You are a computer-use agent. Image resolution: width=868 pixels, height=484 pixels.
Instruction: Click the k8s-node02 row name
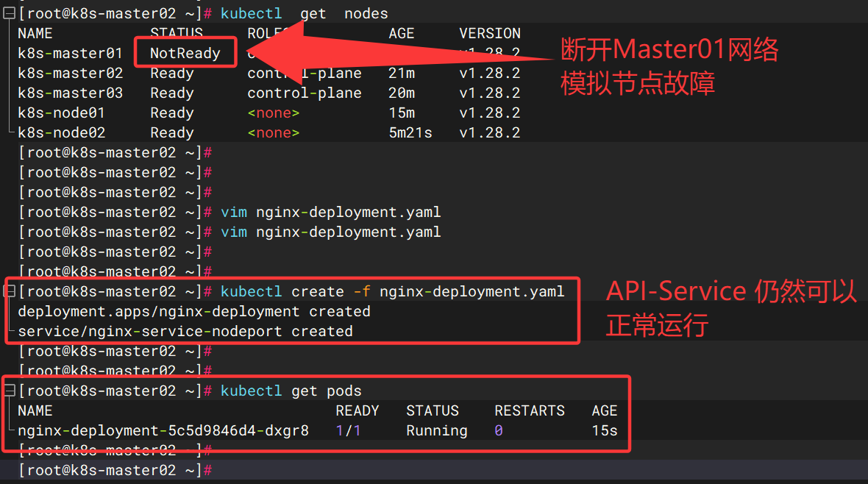[61, 132]
